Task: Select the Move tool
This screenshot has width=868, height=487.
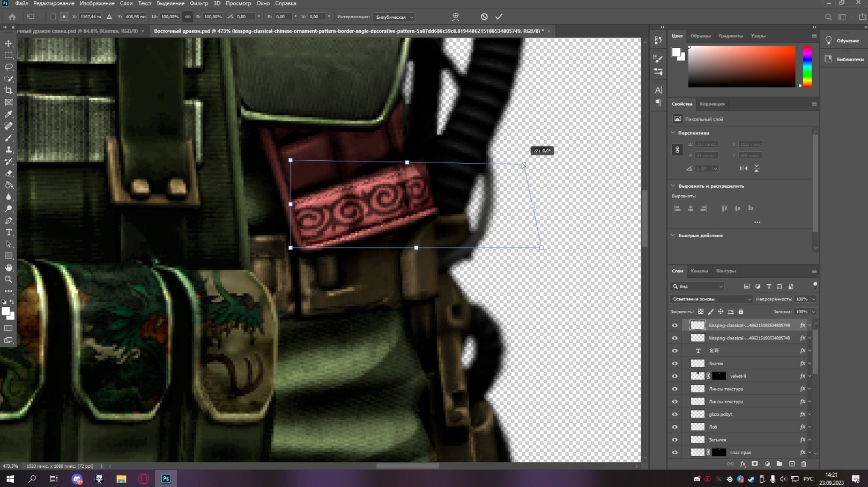Action: [x=9, y=43]
